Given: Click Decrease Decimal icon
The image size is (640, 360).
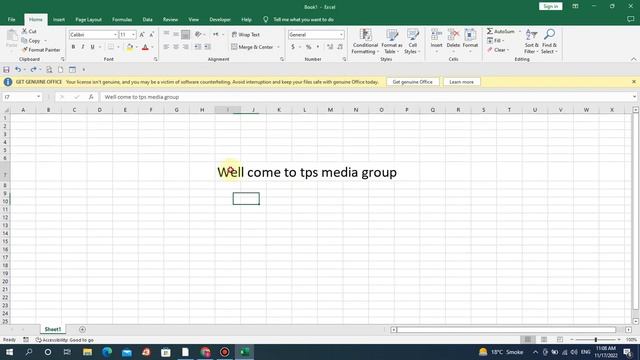Looking at the screenshot, I should pyautogui.click(x=340, y=47).
